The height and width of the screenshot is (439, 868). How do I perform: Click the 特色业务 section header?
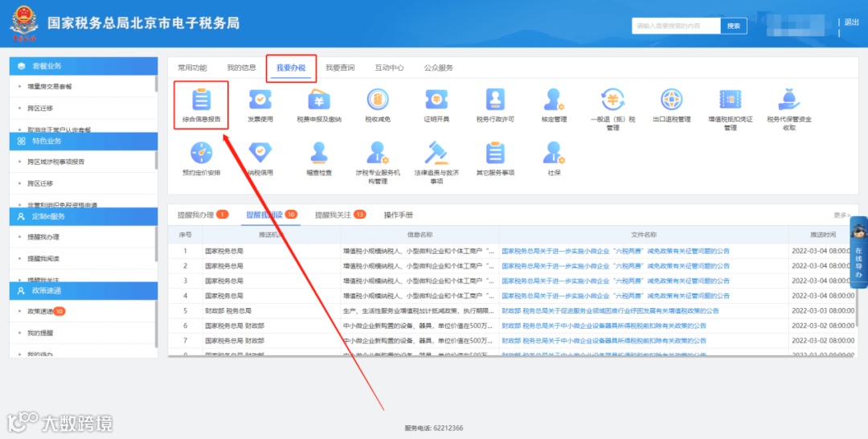(x=84, y=142)
